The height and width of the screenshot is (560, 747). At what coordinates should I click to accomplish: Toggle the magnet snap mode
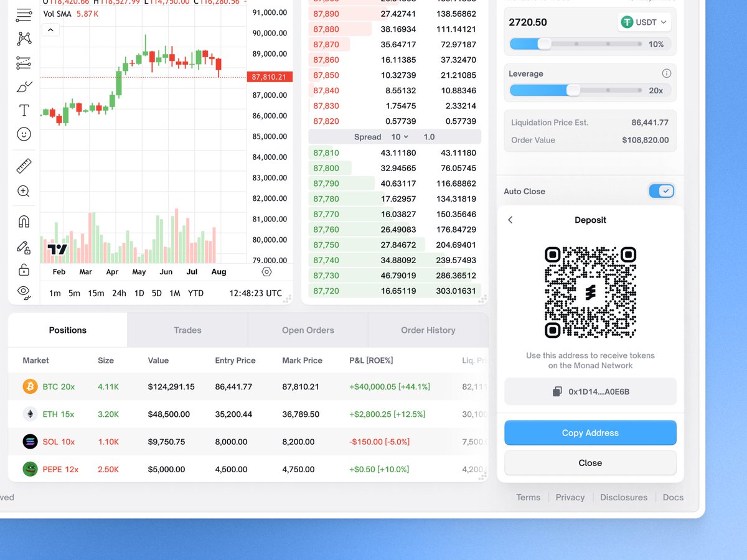[x=24, y=222]
